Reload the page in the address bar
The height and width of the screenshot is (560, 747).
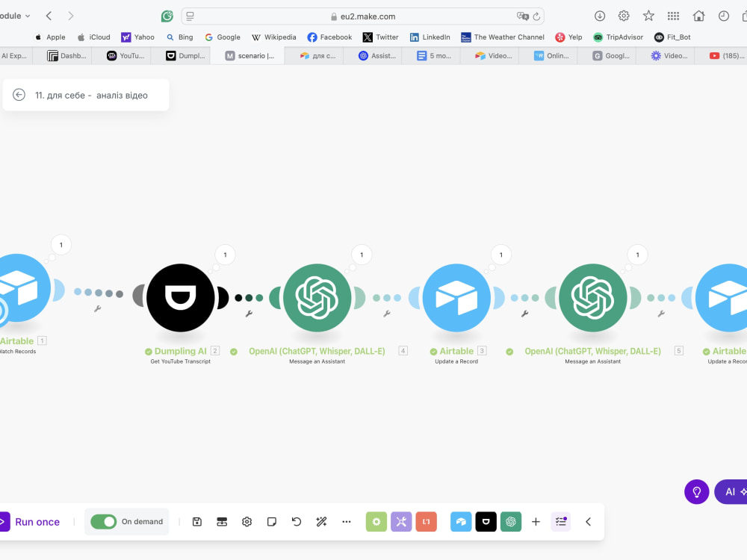click(x=536, y=16)
